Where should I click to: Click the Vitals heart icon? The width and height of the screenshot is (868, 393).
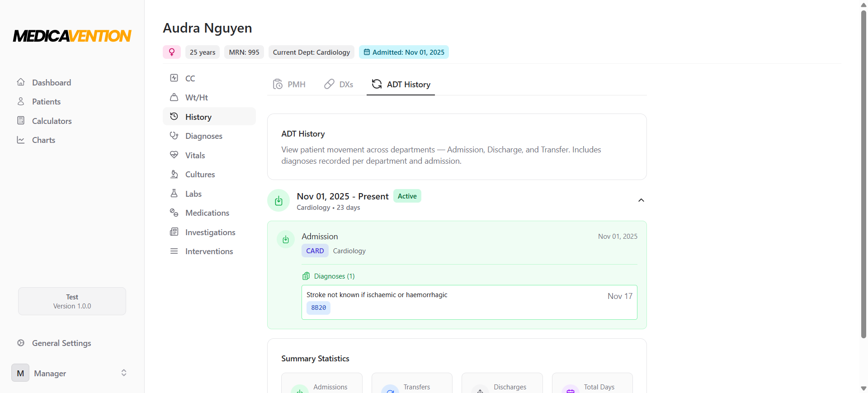174,155
